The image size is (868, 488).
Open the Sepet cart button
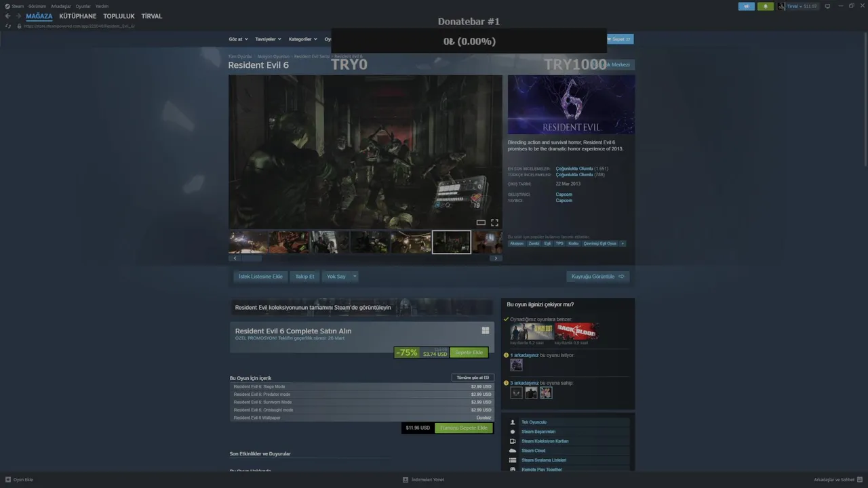[620, 39]
